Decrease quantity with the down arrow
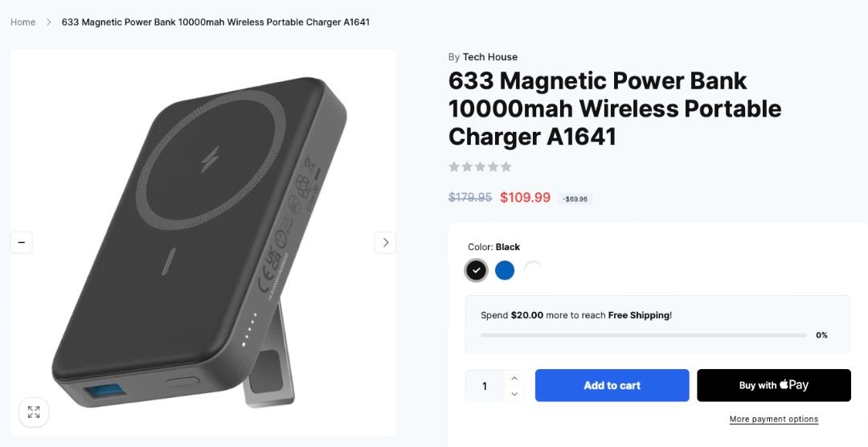 coord(514,393)
